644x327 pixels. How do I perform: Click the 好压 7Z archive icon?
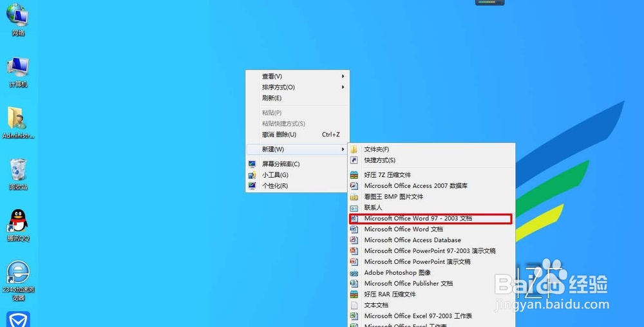click(x=354, y=175)
